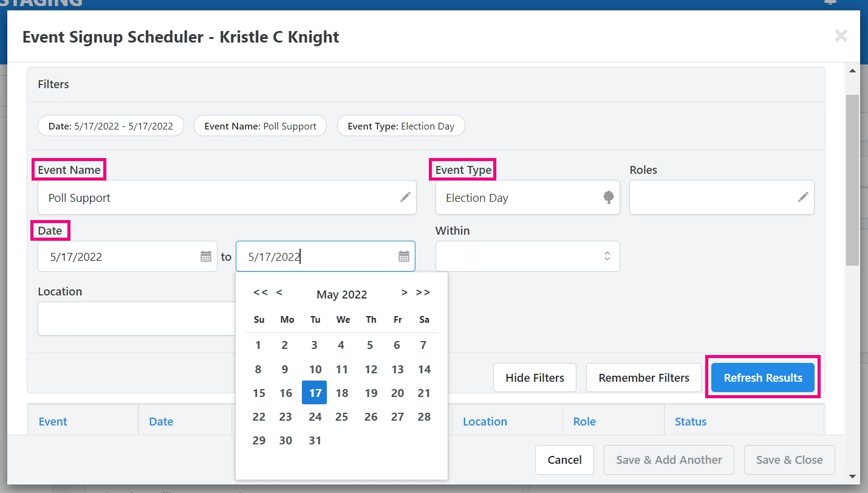868x493 pixels.
Task: Select May 24 in the calendar
Action: [315, 416]
